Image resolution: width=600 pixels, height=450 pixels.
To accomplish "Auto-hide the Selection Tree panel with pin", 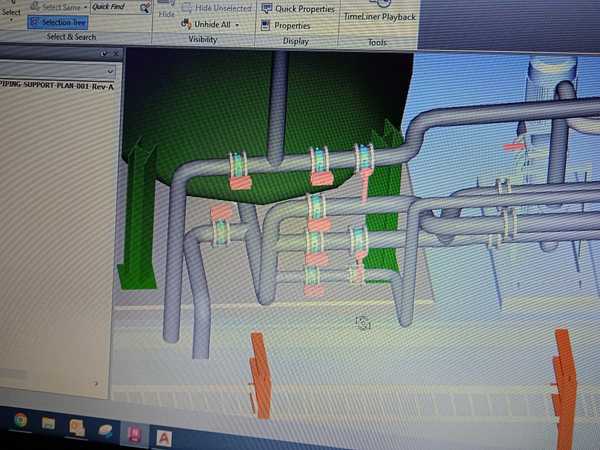I will click(104, 54).
